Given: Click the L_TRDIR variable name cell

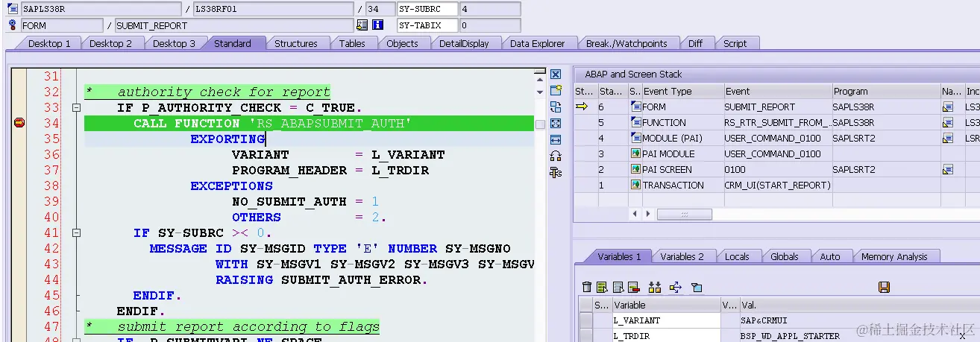Looking at the screenshot, I should [x=665, y=336].
